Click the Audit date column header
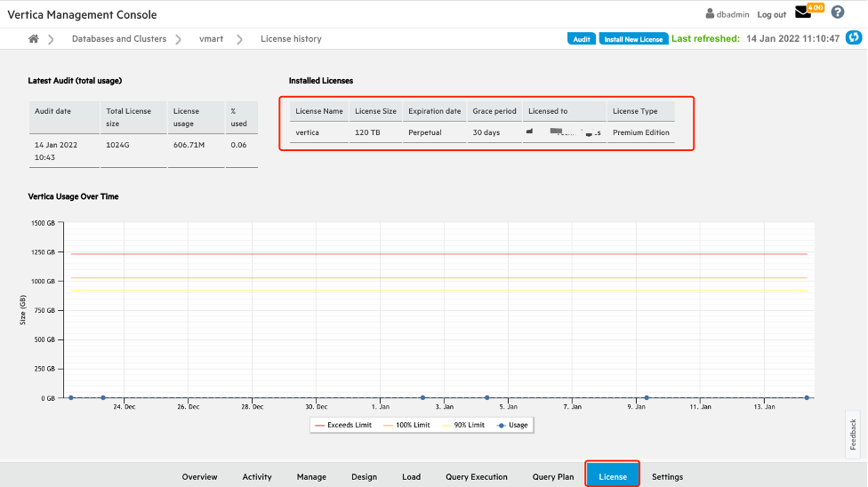The width and height of the screenshot is (868, 487). coord(64,117)
